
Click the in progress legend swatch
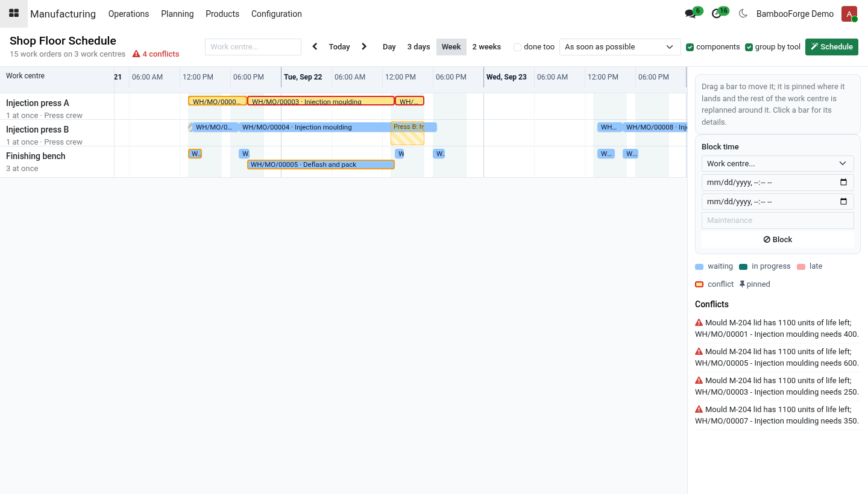click(x=743, y=267)
